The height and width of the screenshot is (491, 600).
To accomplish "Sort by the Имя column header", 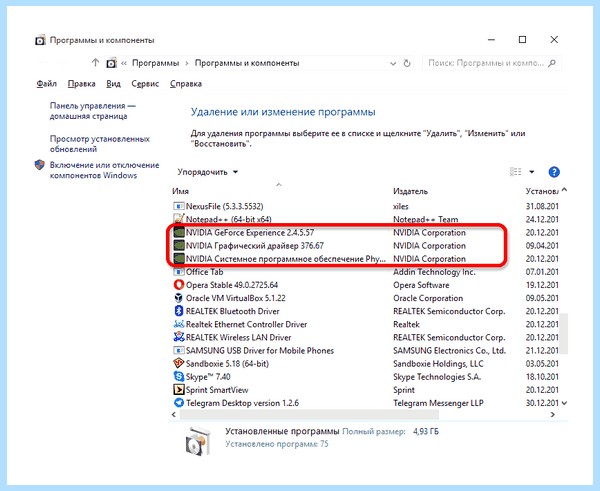I will pos(180,191).
